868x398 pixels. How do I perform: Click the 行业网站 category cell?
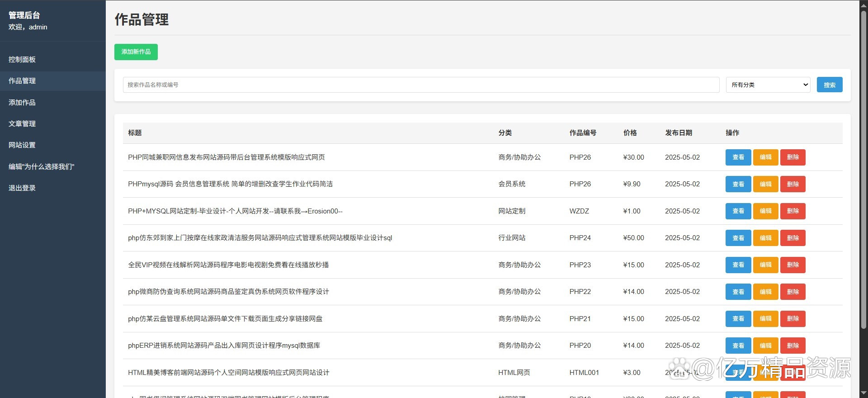512,238
